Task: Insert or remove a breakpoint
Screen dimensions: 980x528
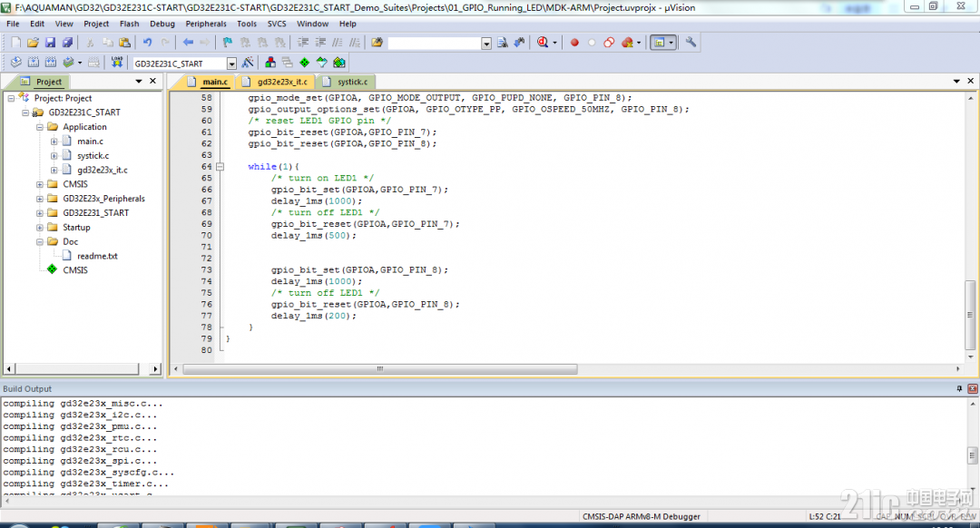Action: (x=574, y=43)
